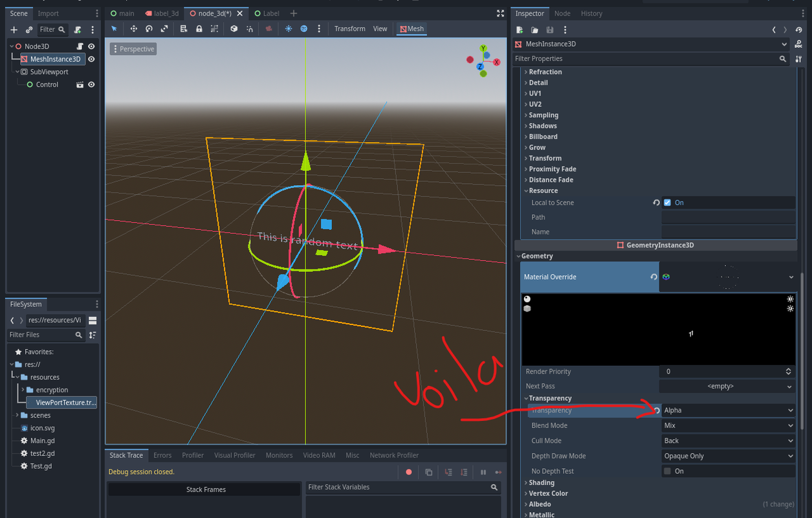812x518 pixels.
Task: Lock the selected node
Action: click(199, 28)
